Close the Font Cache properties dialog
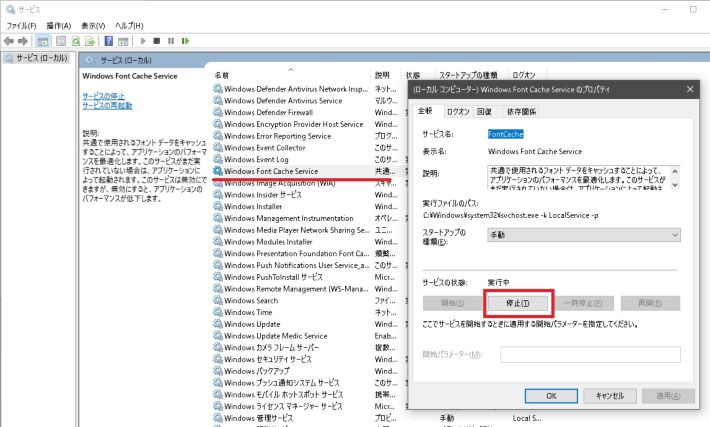The height and width of the screenshot is (427, 710). pyautogui.click(x=690, y=89)
